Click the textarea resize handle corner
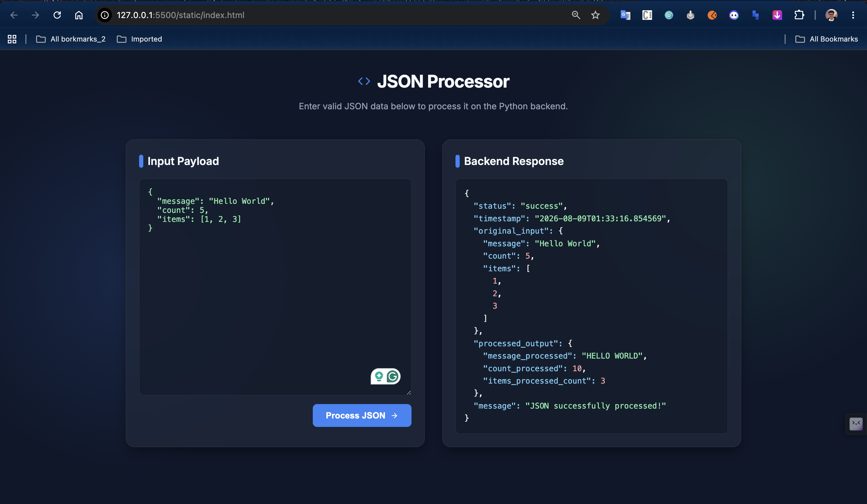 [x=409, y=392]
